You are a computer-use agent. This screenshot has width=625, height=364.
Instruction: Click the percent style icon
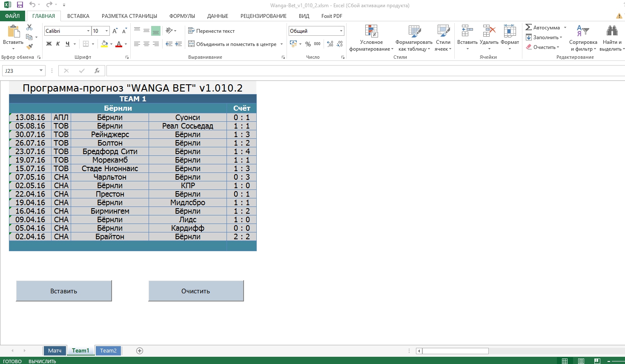(308, 44)
